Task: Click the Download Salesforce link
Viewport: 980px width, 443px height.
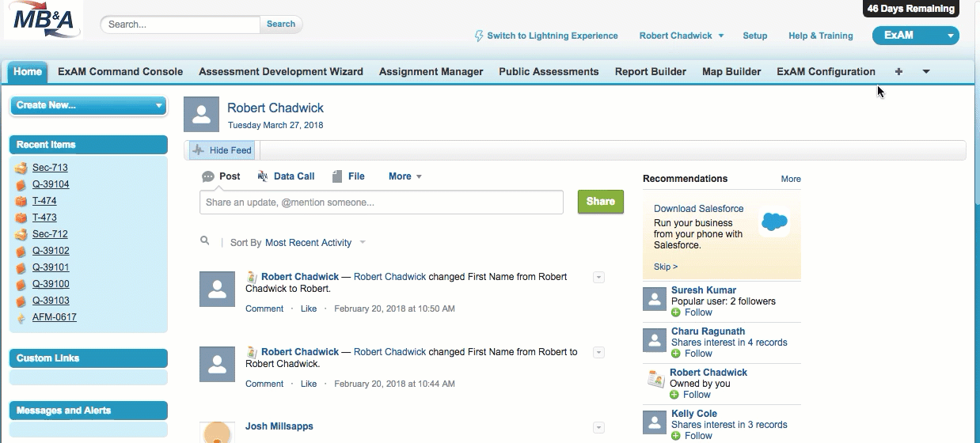Action: coord(699,209)
